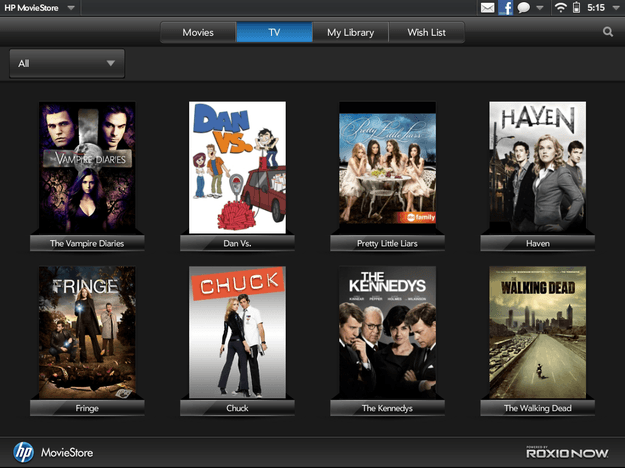
Task: Tap the battery status icon
Action: coord(576,8)
